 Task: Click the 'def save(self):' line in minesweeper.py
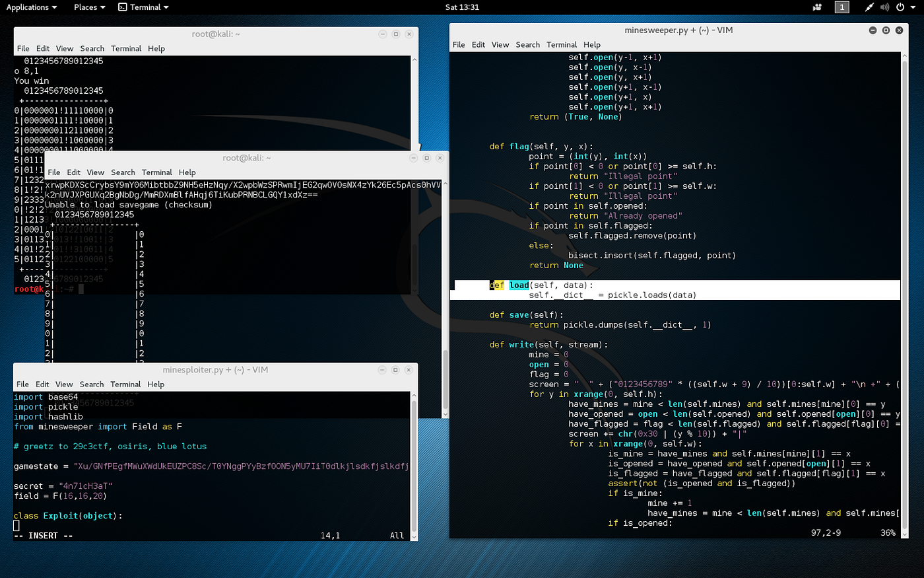pyautogui.click(x=526, y=315)
